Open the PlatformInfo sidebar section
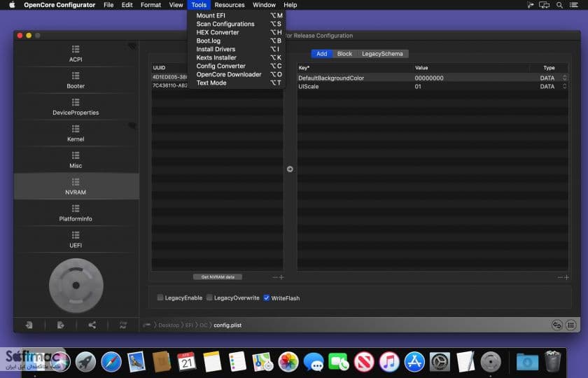The image size is (588, 378). [76, 213]
